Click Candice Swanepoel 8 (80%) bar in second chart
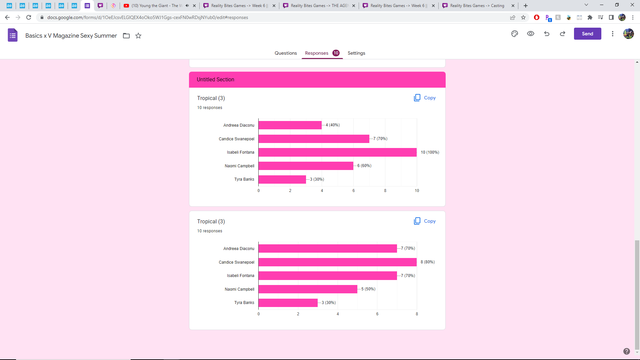 (338, 262)
